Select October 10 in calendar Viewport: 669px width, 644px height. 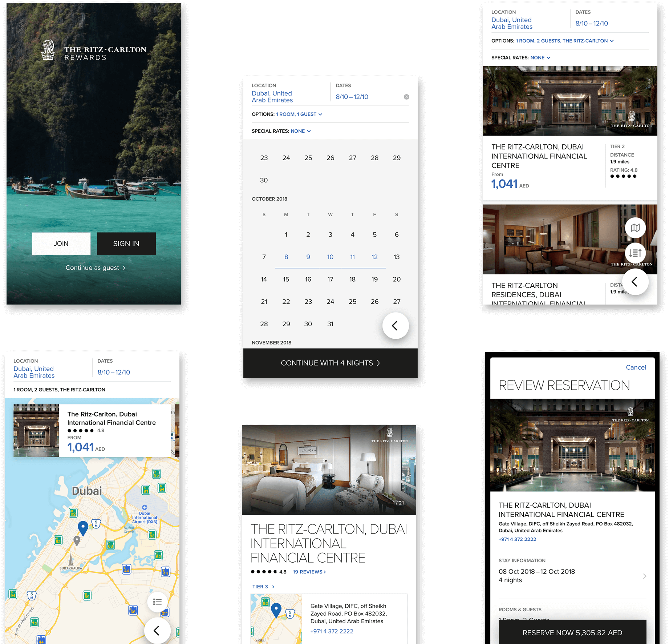coord(330,257)
